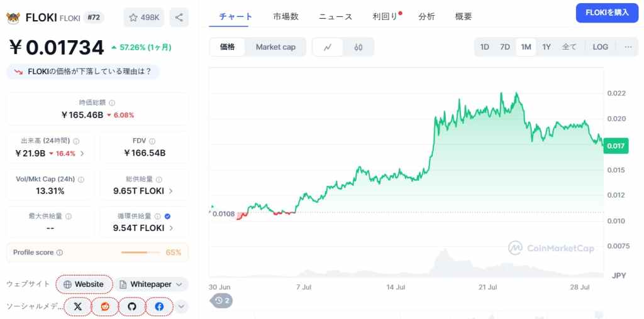Click the Profile score progress bar
This screenshot has width=644, height=319.
pyautogui.click(x=140, y=252)
